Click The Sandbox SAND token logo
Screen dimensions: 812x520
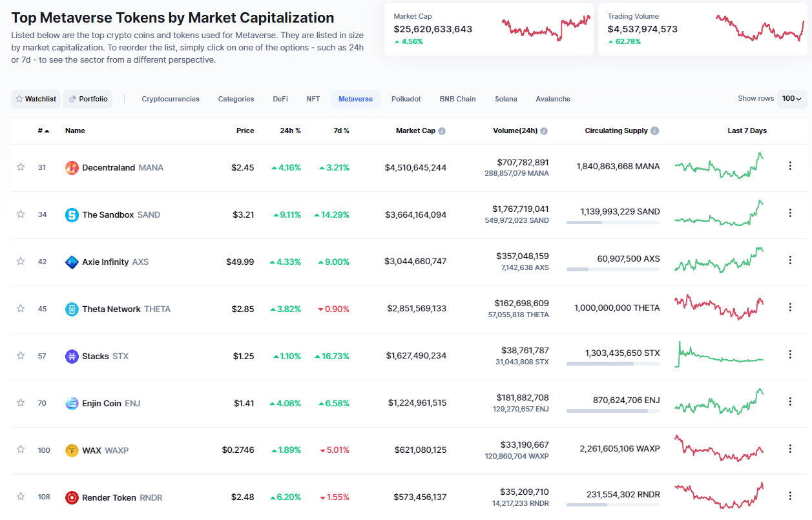pos(71,214)
